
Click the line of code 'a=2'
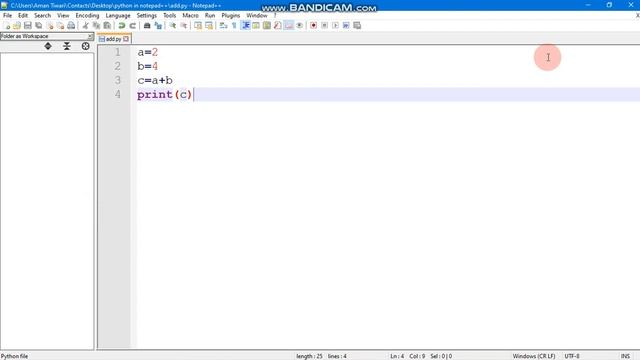(x=148, y=52)
